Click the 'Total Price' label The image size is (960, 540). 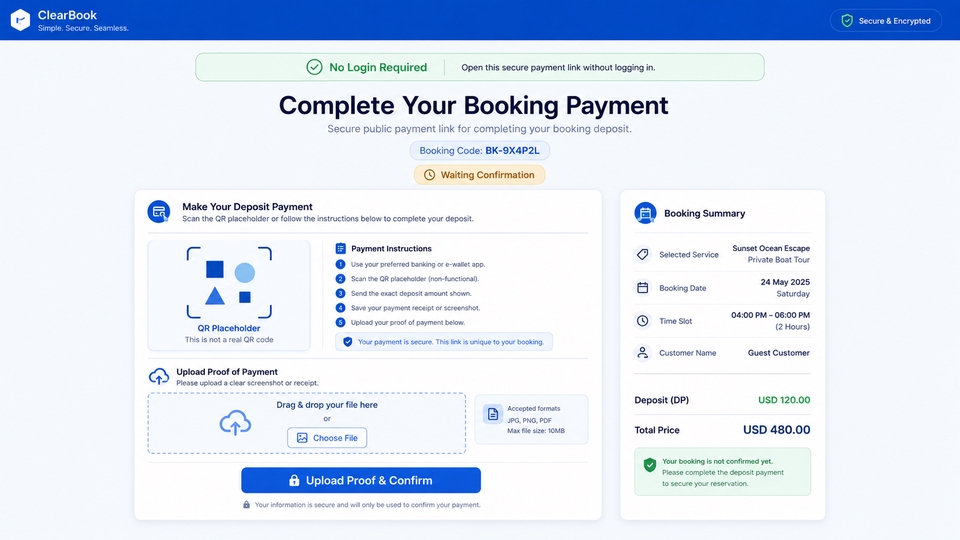(657, 430)
